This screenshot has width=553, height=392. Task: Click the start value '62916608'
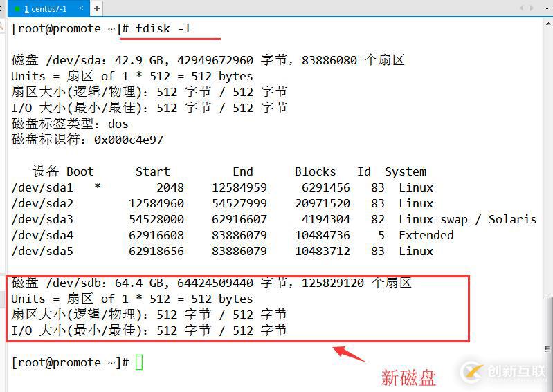tap(156, 235)
